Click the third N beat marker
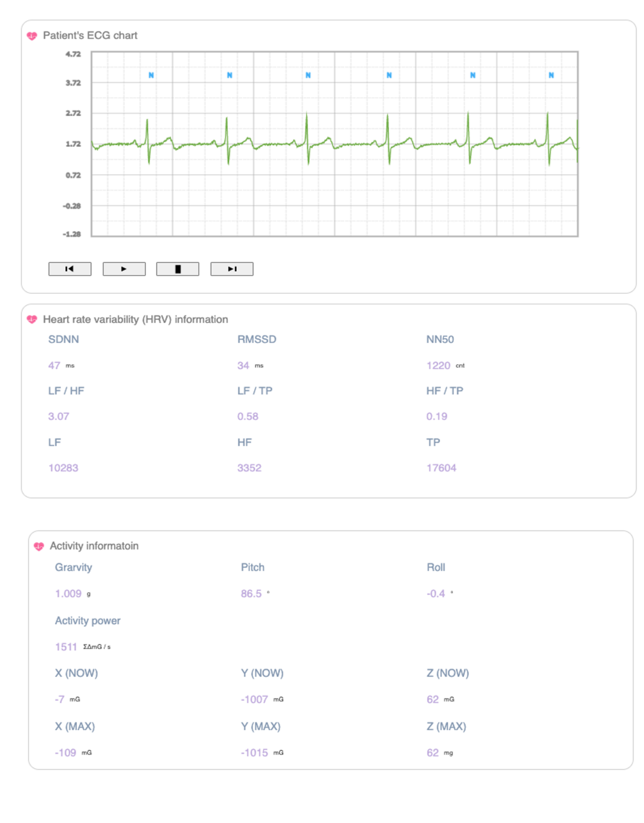 click(307, 75)
